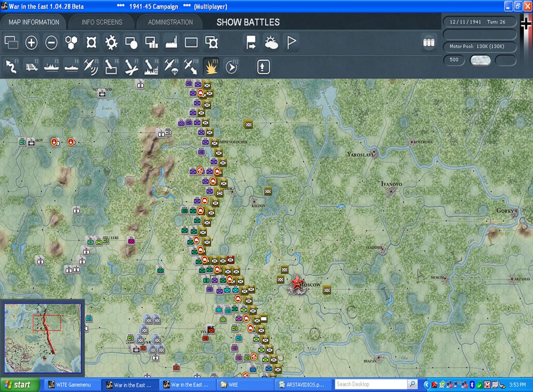Click the zoom out minus icon
The image size is (533, 392).
[51, 42]
